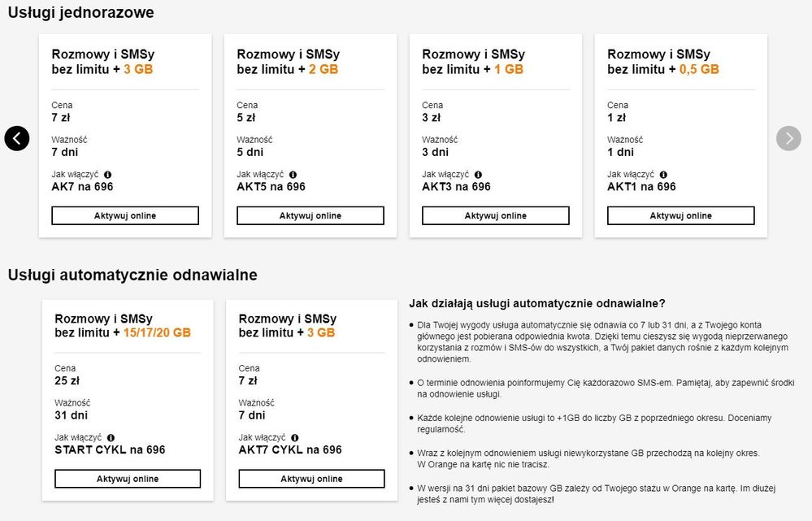Activate the 1 GB package online
This screenshot has width=812, height=521.
coord(496,215)
